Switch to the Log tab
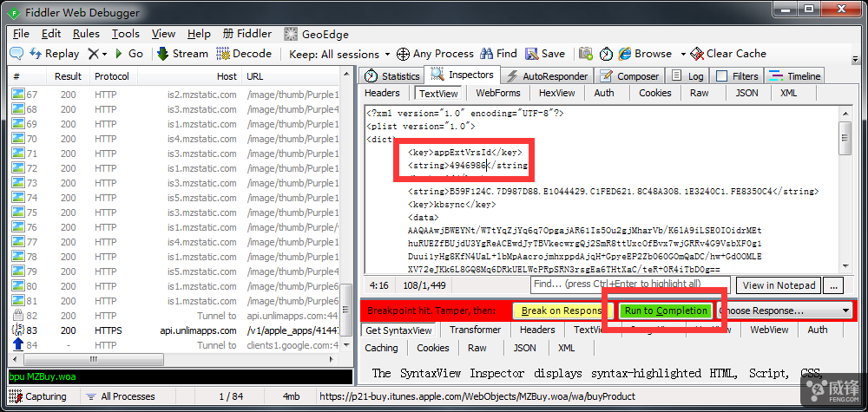868x412 pixels. (687, 76)
